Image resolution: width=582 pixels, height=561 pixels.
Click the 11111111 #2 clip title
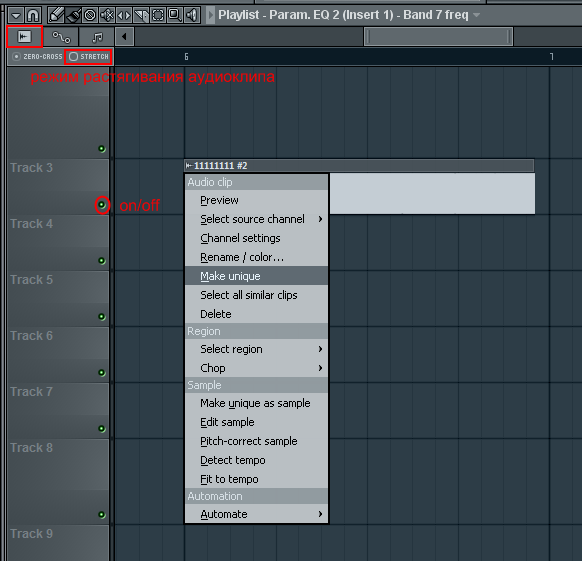pyautogui.click(x=220, y=166)
